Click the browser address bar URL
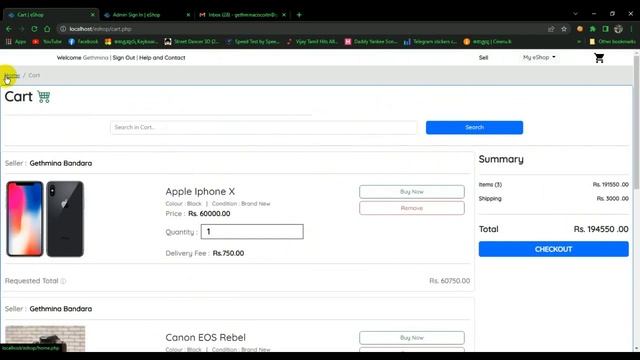Image resolution: width=640 pixels, height=360 pixels. click(x=100, y=29)
